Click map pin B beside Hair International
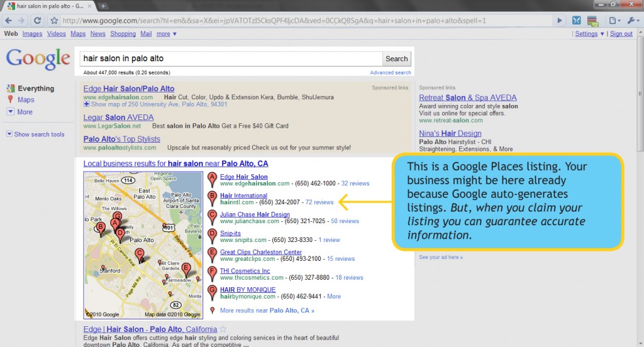Screen dimensions: 644x347 [212, 199]
